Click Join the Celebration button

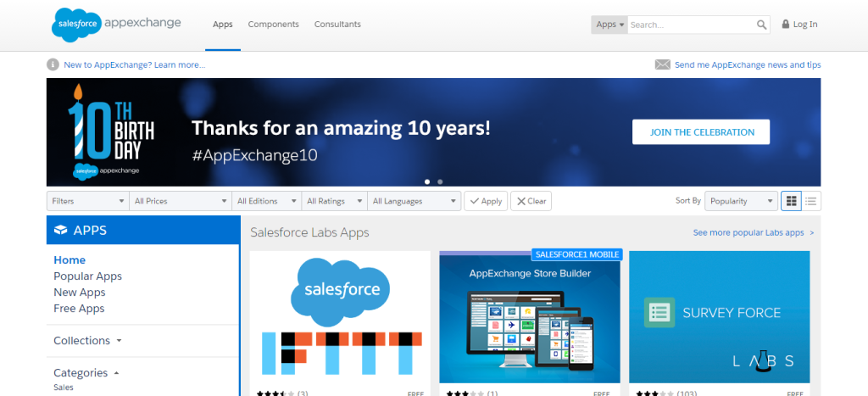pos(701,132)
